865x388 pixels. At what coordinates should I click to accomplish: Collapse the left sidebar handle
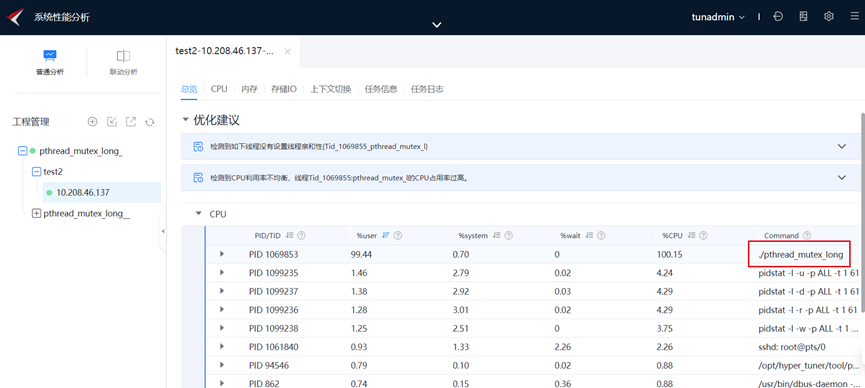click(x=163, y=231)
